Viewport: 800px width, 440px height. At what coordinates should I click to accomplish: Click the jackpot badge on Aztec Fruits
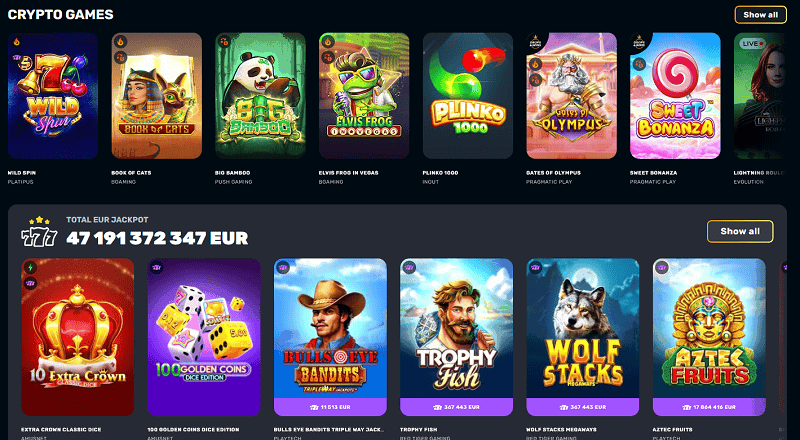tap(662, 267)
